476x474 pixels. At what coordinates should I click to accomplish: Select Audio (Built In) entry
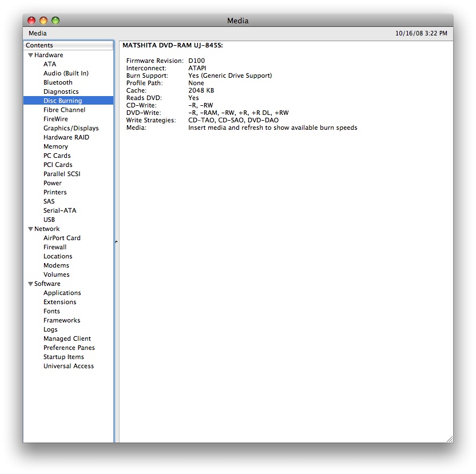tap(66, 73)
